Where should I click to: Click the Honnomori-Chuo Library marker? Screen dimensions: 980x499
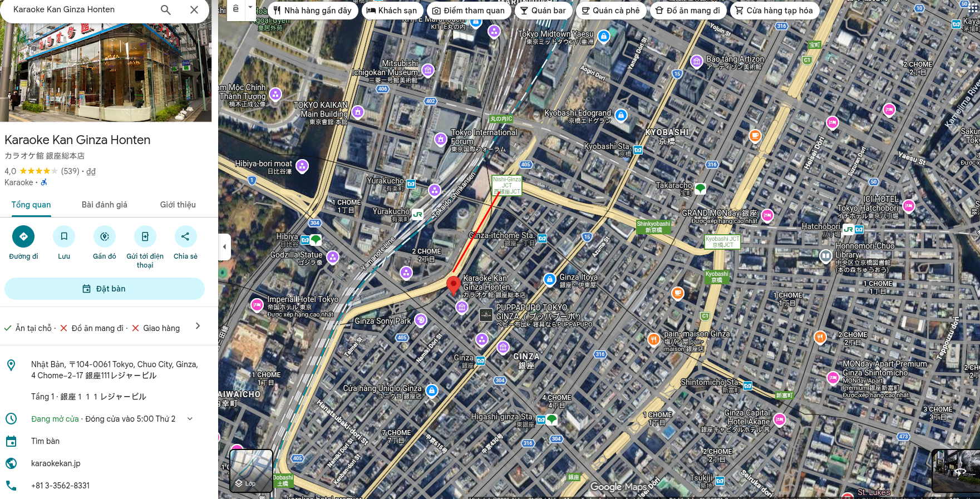point(826,256)
